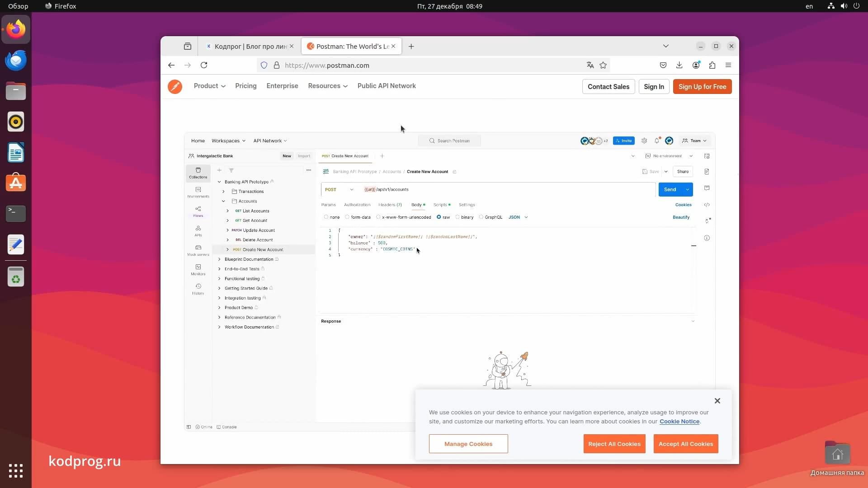868x488 pixels.
Task: Select the 'raw' body type radio
Action: click(439, 217)
